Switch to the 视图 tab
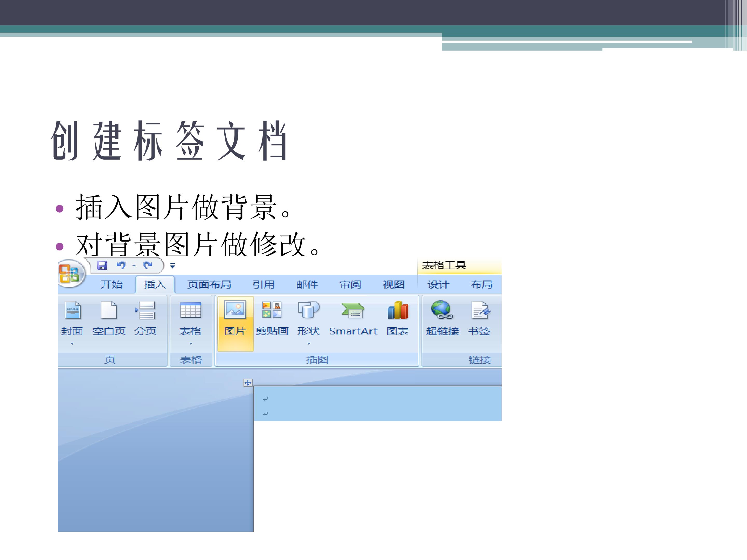The height and width of the screenshot is (560, 747). click(x=393, y=285)
